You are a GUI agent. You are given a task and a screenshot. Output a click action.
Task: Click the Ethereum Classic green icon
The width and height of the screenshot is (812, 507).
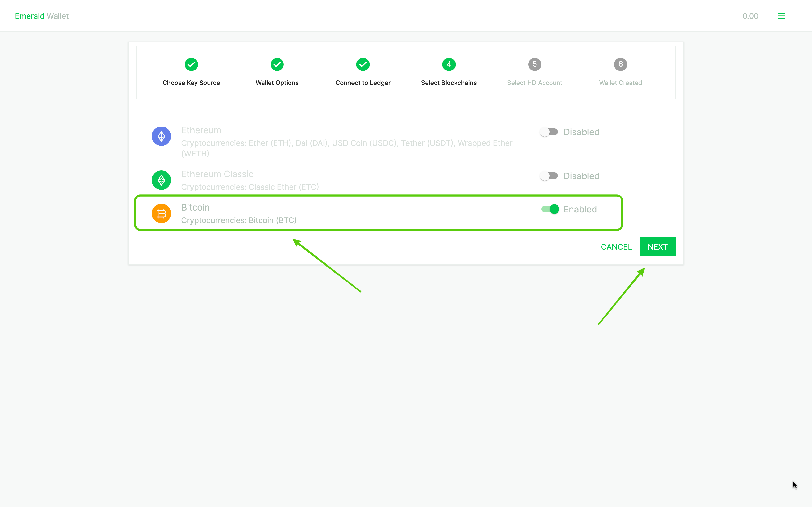(x=161, y=180)
